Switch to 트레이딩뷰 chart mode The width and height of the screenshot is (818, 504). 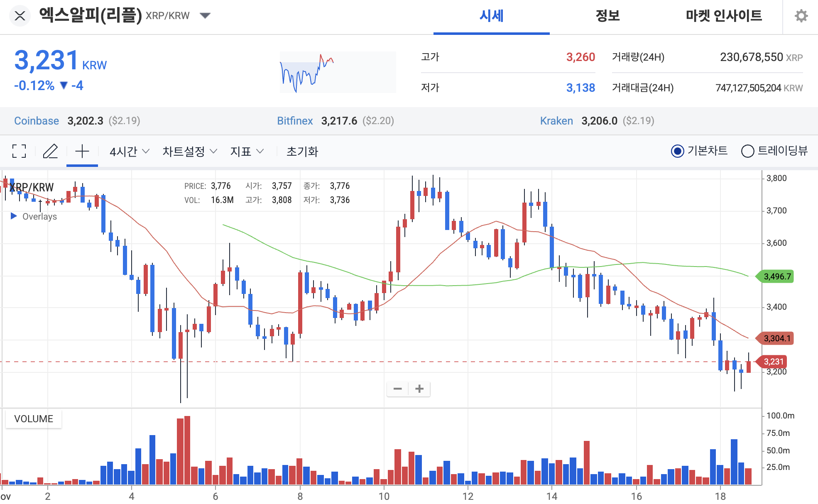pyautogui.click(x=748, y=152)
